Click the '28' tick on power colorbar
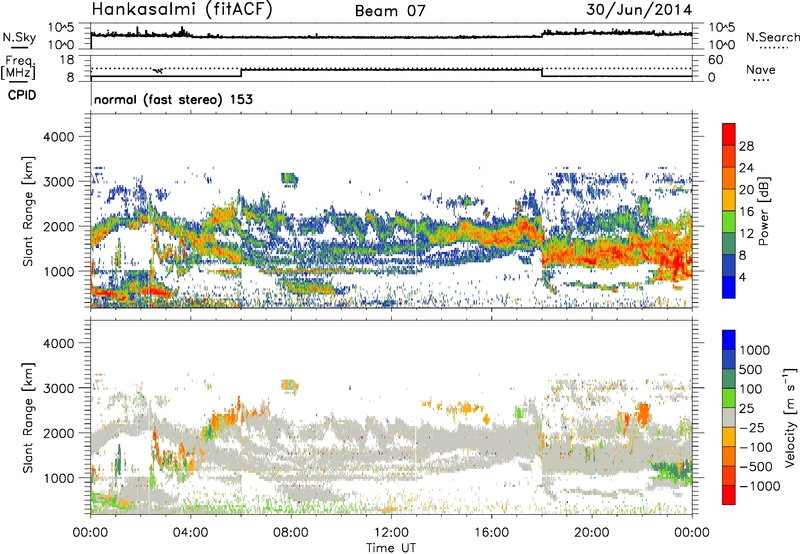The image size is (800, 554). coord(746,146)
